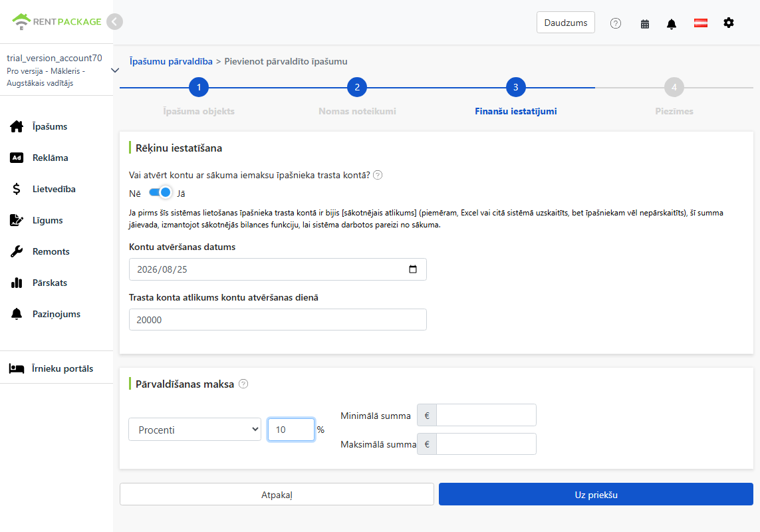760x532 pixels.
Task: Click the Pievienot pārvaldīto īpašumu breadcrumb text
Action: pyautogui.click(x=285, y=62)
